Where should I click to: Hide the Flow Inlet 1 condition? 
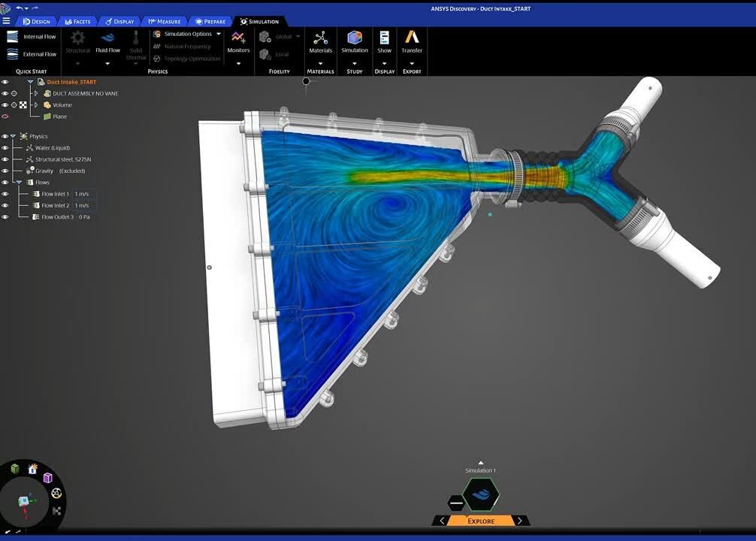(x=5, y=194)
